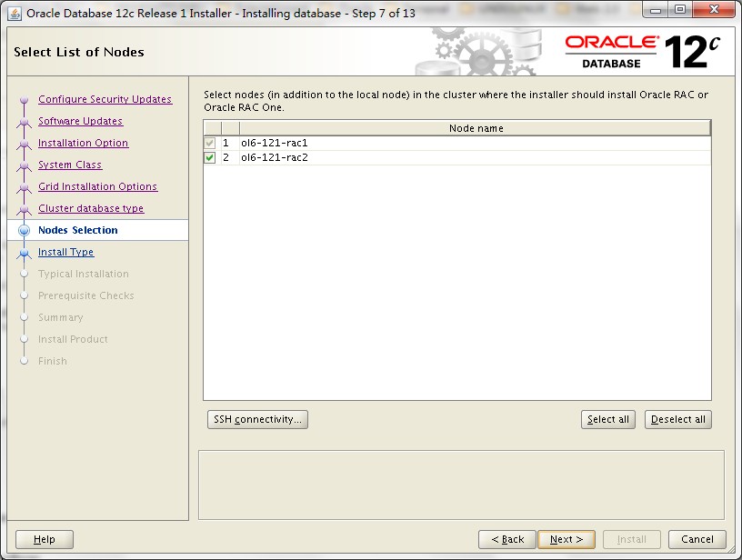The width and height of the screenshot is (742, 560).
Task: Go back with the Back button
Action: 507,540
